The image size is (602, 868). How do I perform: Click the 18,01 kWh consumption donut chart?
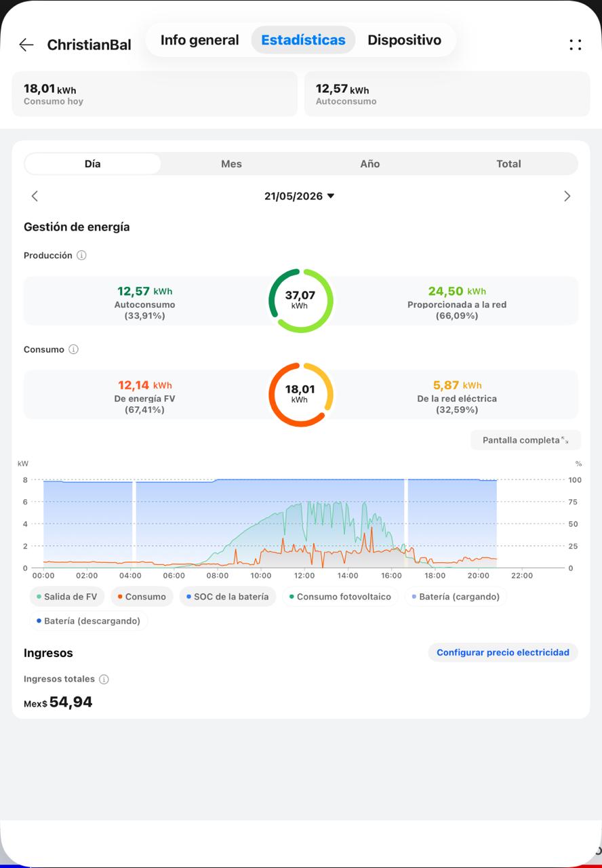tap(300, 395)
